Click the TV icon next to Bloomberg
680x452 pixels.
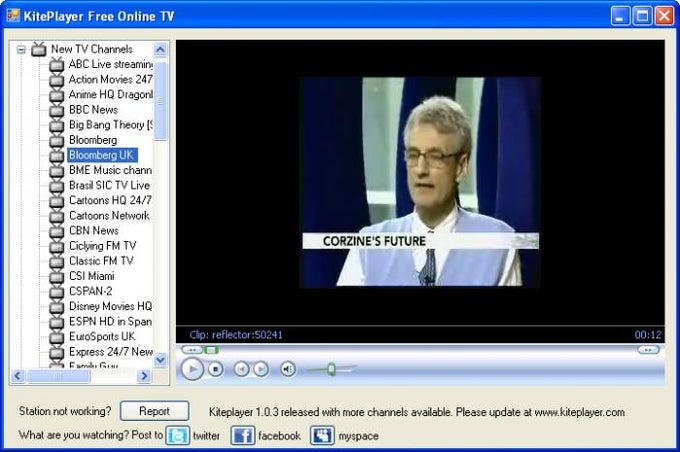(x=56, y=141)
